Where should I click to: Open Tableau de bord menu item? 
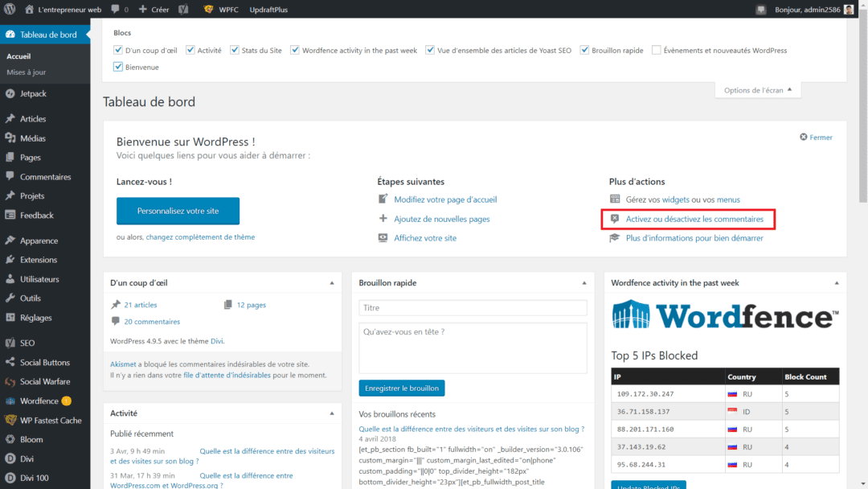coord(45,35)
